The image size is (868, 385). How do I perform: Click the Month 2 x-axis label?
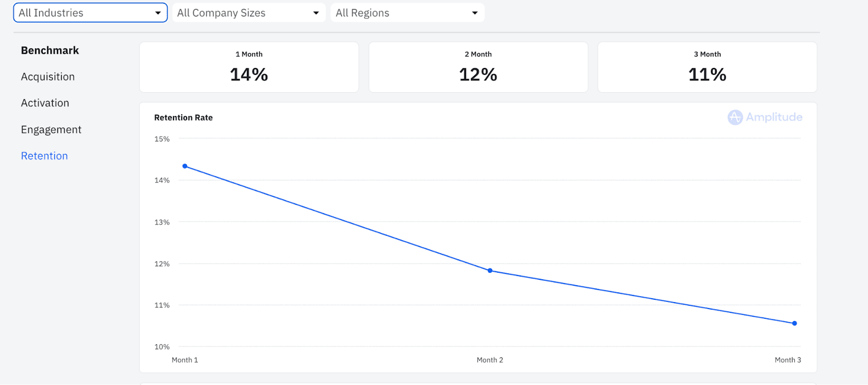(490, 360)
